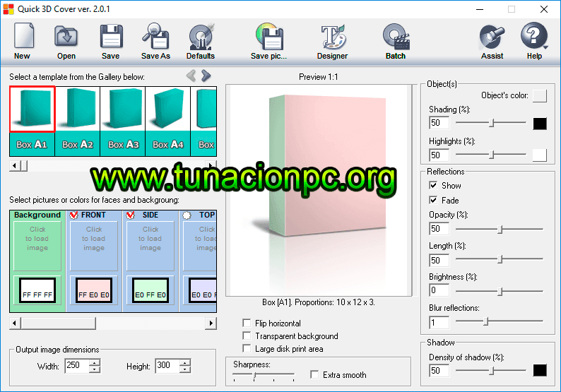Adjust the reflections Brightness slider
This screenshot has width=561, height=392.
500,292
